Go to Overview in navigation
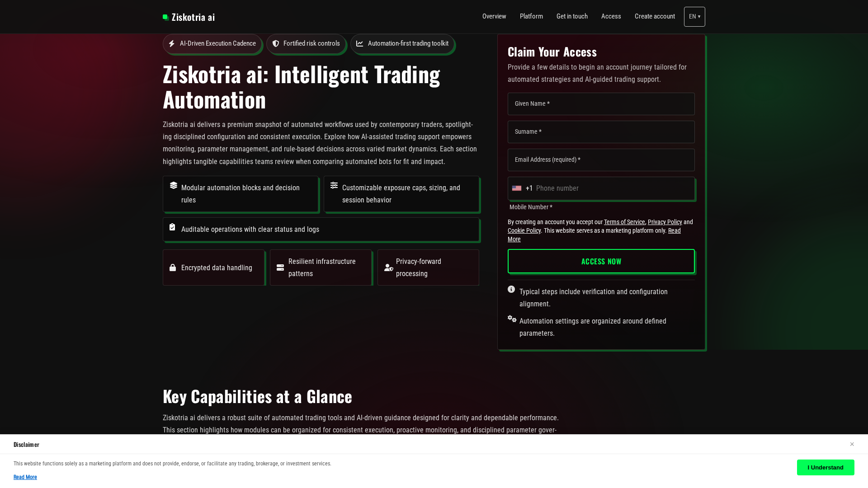Screen dimensions: 868x488 [494, 16]
